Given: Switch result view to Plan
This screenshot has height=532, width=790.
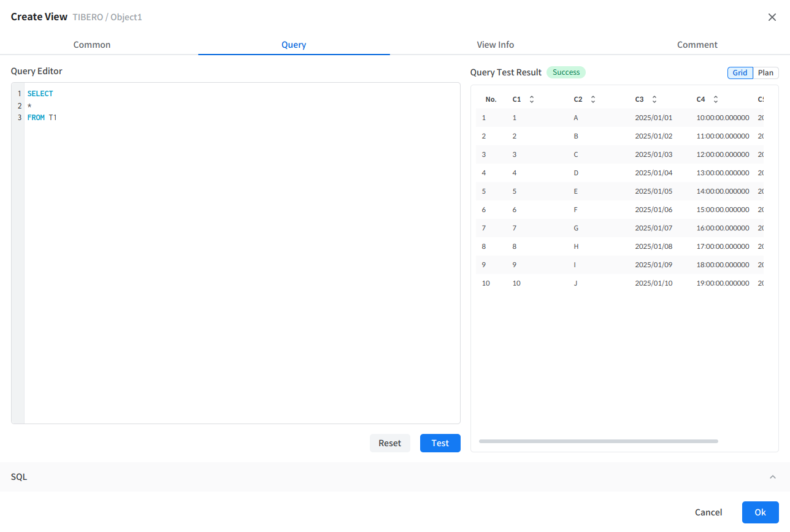Looking at the screenshot, I should tap(765, 73).
